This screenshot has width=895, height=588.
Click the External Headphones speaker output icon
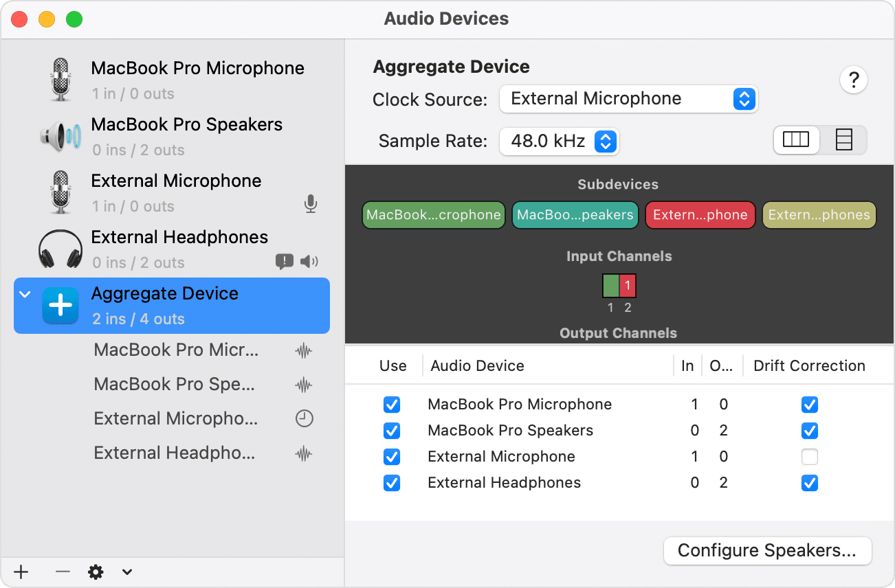[x=309, y=261]
